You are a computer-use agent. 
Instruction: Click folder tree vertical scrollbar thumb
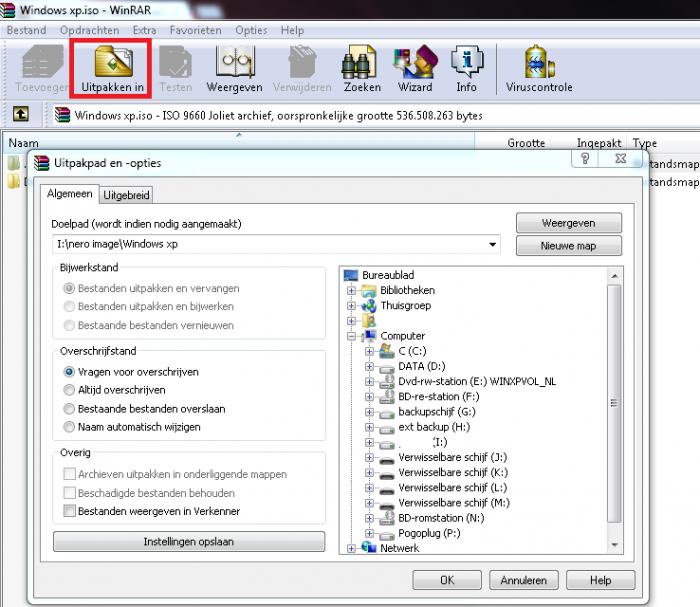[614, 403]
